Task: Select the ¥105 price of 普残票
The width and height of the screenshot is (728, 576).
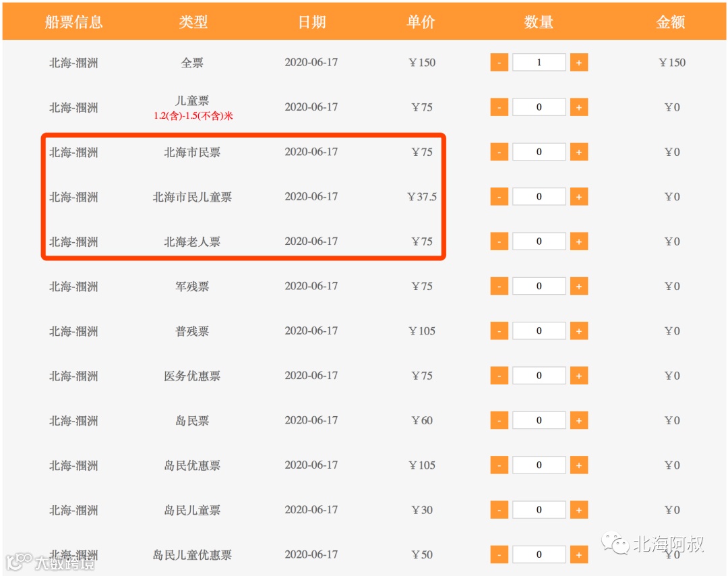Action: 422,331
